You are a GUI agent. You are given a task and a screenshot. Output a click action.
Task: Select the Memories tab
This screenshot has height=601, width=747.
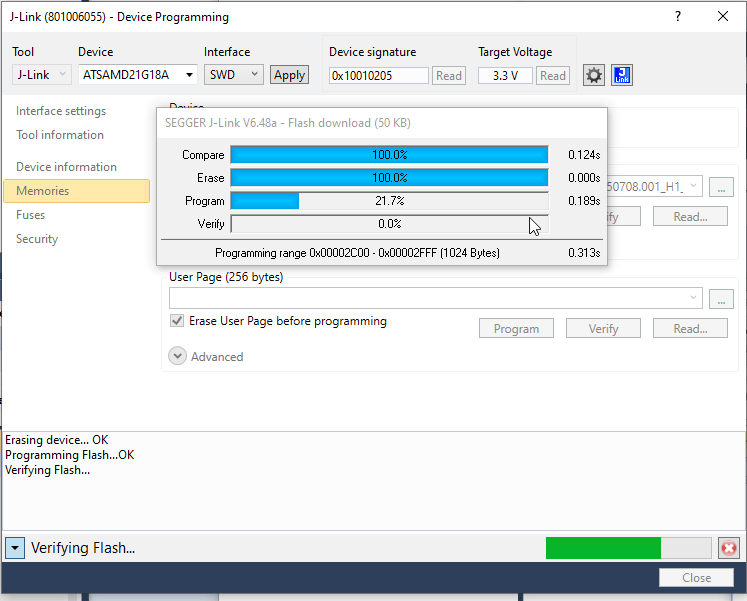(x=76, y=190)
